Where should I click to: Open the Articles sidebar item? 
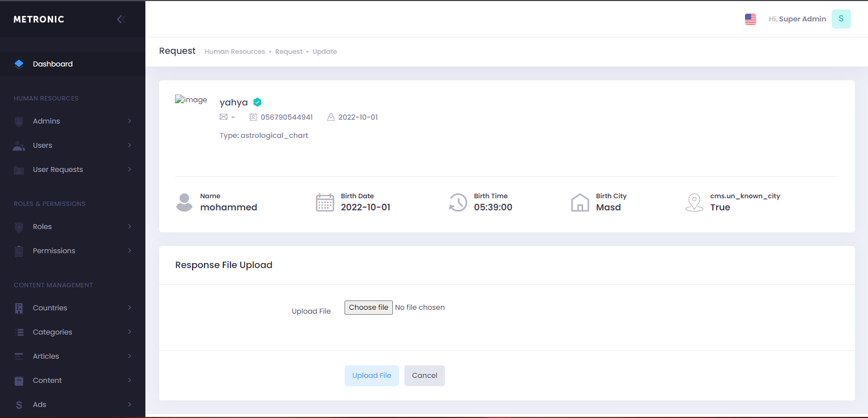tap(46, 356)
